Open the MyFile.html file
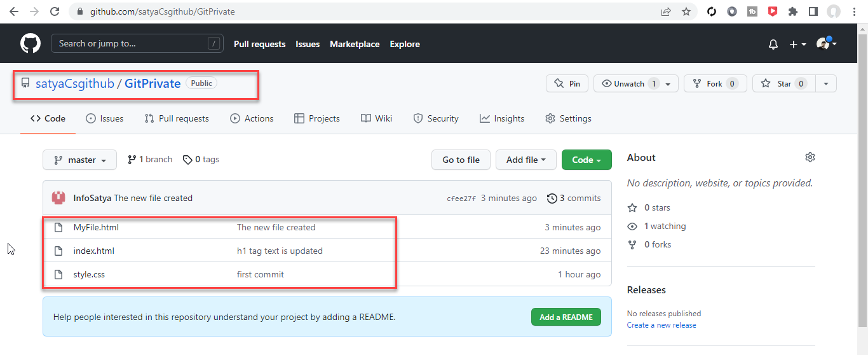 (96, 227)
